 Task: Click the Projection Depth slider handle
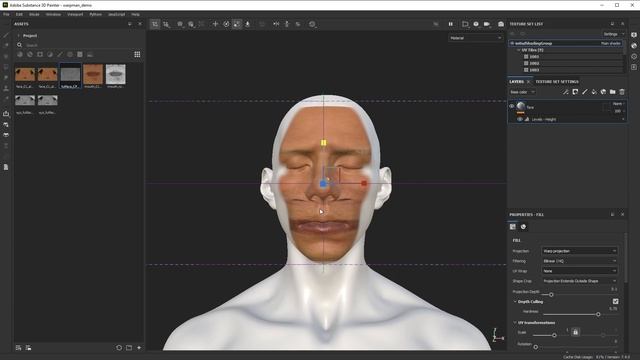(x=551, y=295)
